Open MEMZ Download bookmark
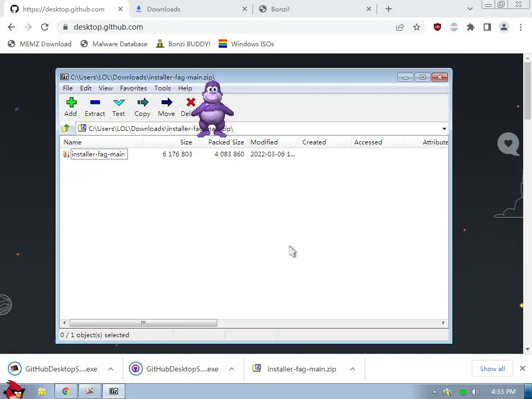 [x=39, y=44]
